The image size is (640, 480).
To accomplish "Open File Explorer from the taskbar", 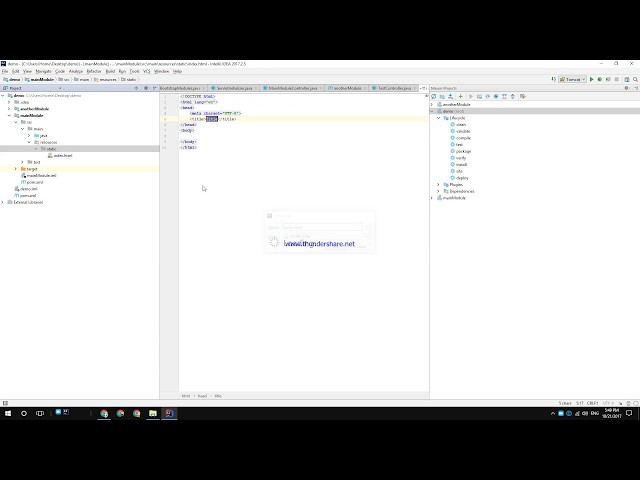I will [x=153, y=413].
